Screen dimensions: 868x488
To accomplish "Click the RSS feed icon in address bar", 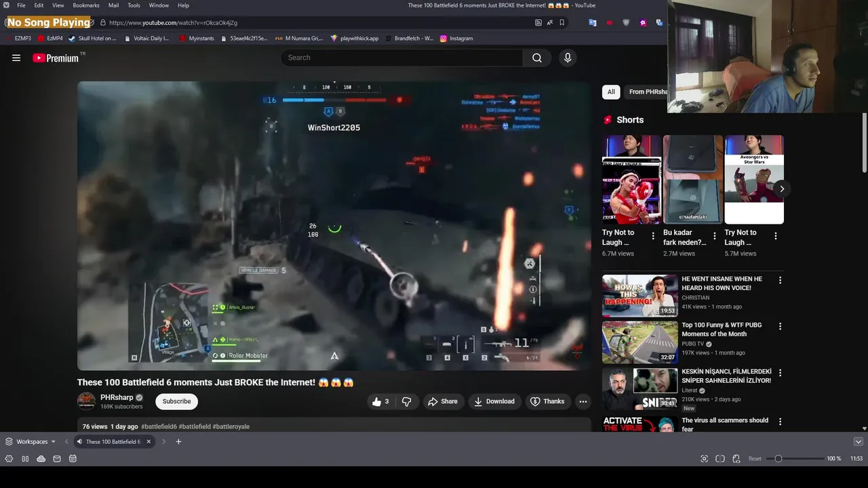I will 538,22.
